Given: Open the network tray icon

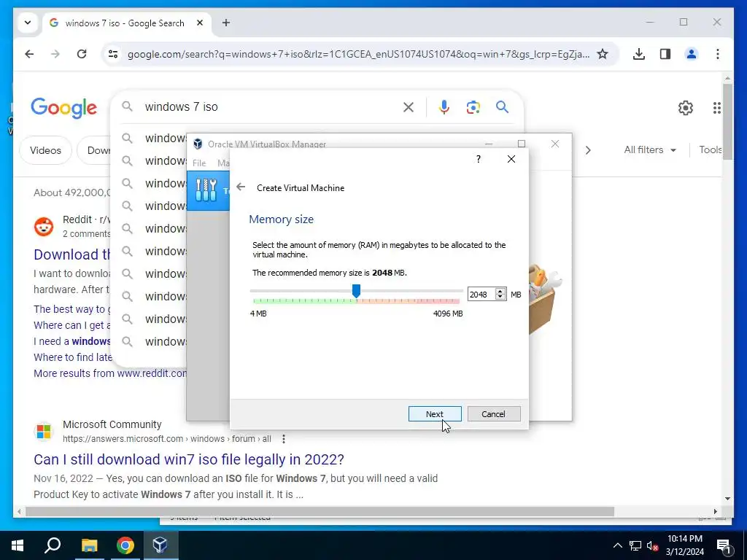Looking at the screenshot, I should point(635,545).
